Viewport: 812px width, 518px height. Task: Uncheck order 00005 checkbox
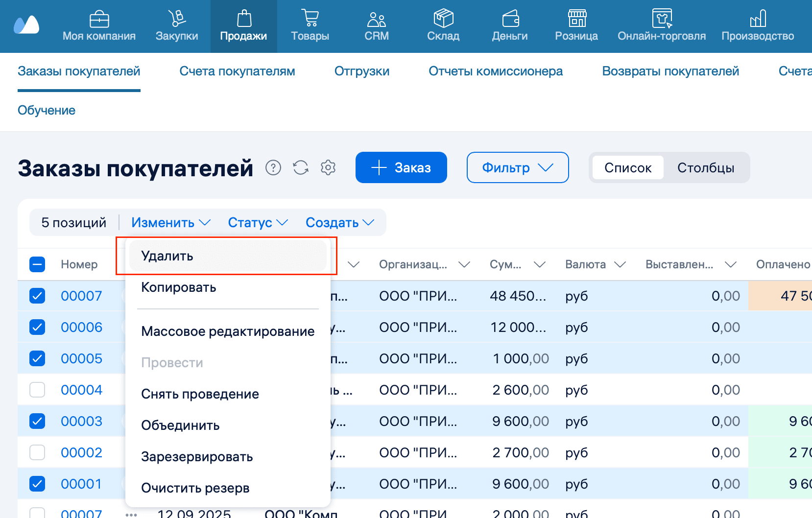(37, 358)
